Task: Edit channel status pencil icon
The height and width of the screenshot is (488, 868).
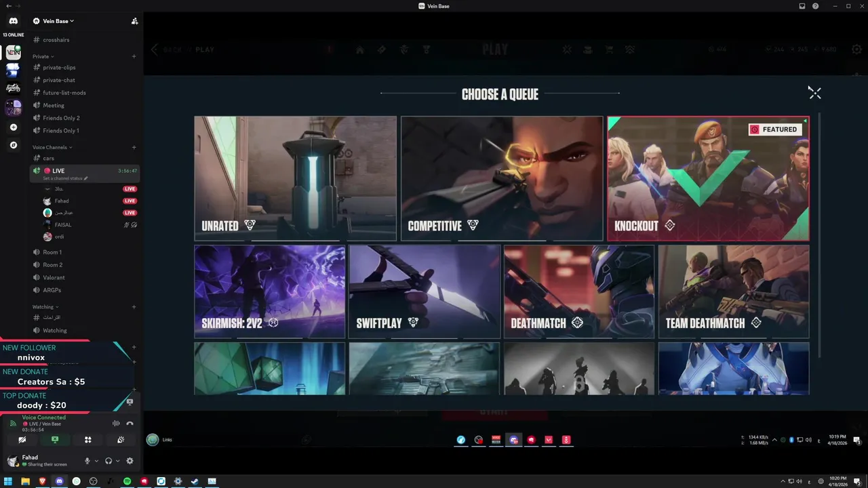Action: [86, 178]
